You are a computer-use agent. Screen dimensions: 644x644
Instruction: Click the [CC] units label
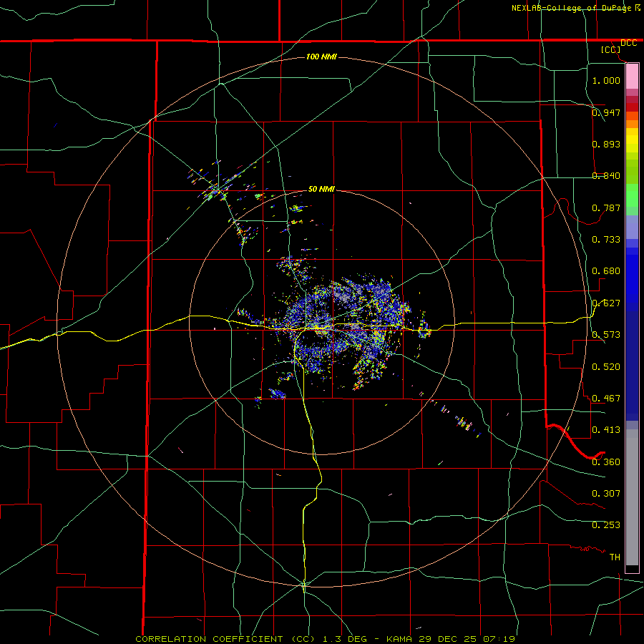coord(611,49)
